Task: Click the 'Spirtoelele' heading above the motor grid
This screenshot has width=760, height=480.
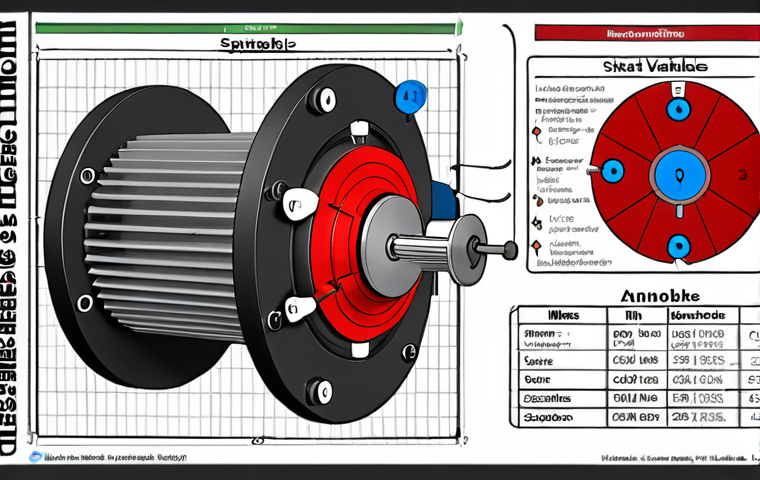Action: tap(257, 44)
